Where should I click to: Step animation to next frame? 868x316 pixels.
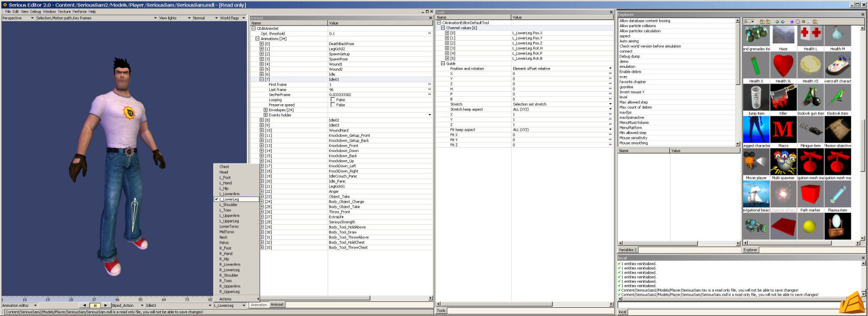[105, 306]
